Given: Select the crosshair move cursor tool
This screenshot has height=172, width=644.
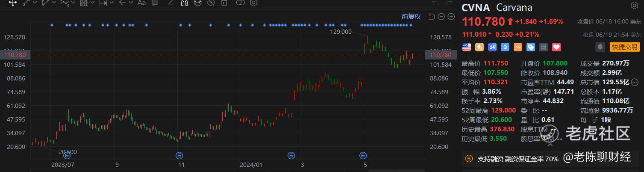Looking at the screenshot, I should point(13,3).
